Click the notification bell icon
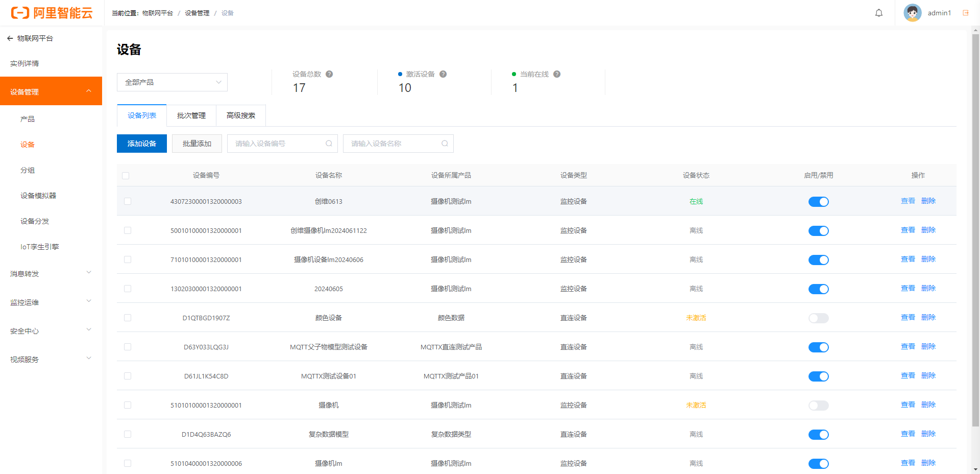980x474 pixels. pyautogui.click(x=878, y=13)
